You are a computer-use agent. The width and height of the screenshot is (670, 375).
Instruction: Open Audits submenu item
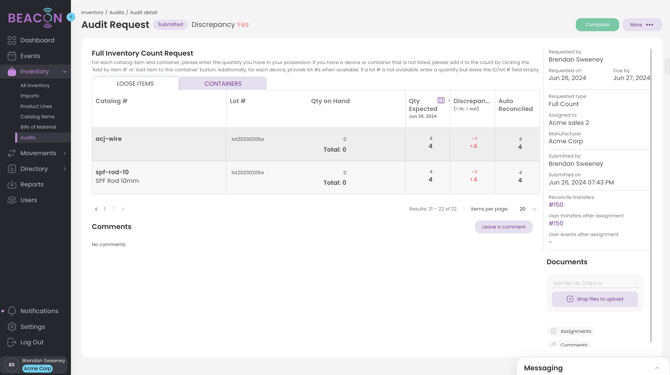28,138
